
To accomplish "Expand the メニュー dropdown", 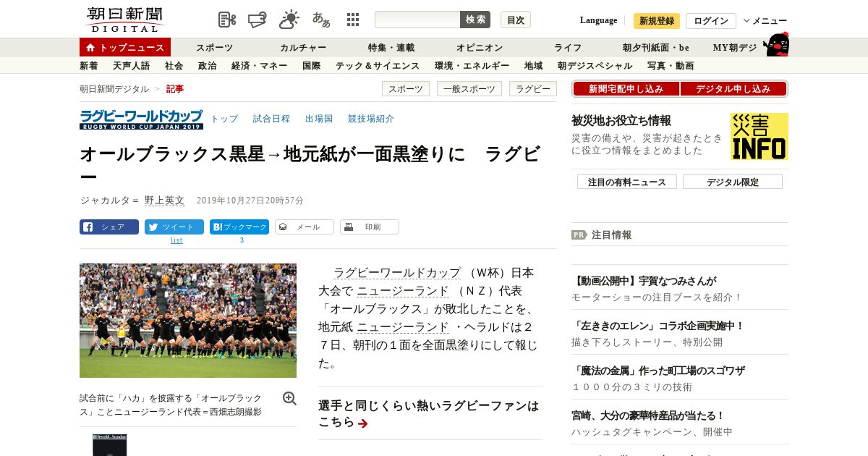I will tap(765, 20).
